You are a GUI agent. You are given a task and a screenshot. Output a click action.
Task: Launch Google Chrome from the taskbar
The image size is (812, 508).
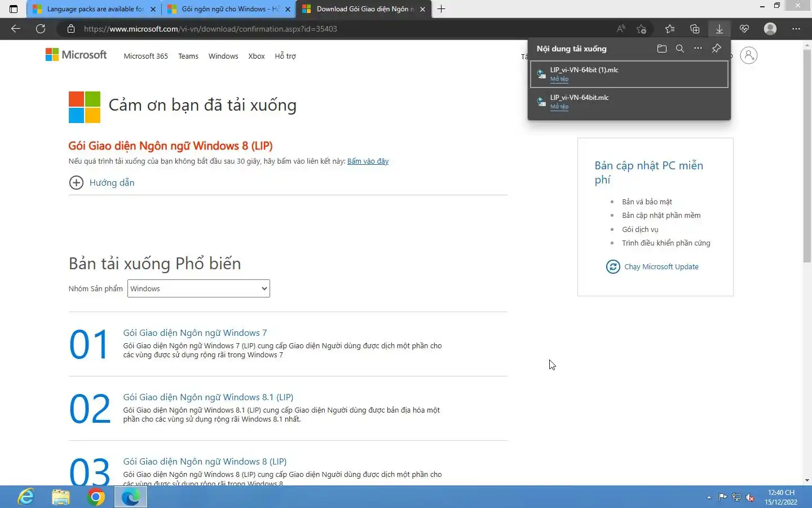(x=96, y=497)
